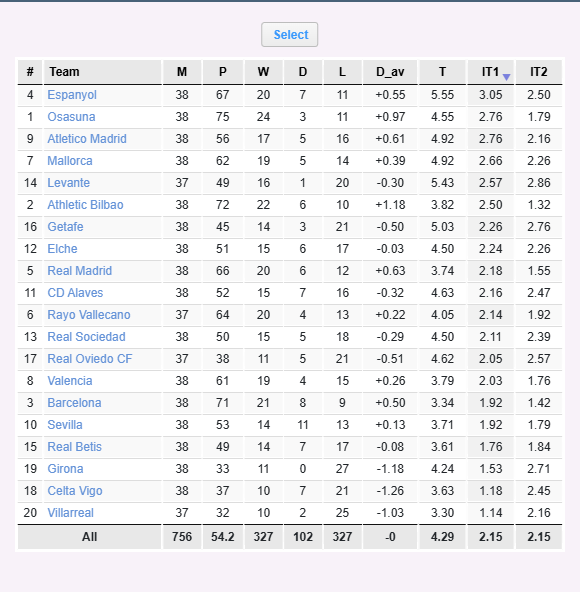Viewport: 580px width, 592px height.
Task: Sort table by IT2 column
Action: pos(539,72)
